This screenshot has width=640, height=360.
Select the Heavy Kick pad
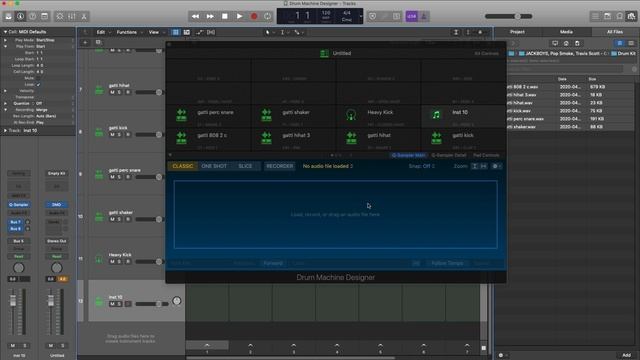[x=378, y=116]
